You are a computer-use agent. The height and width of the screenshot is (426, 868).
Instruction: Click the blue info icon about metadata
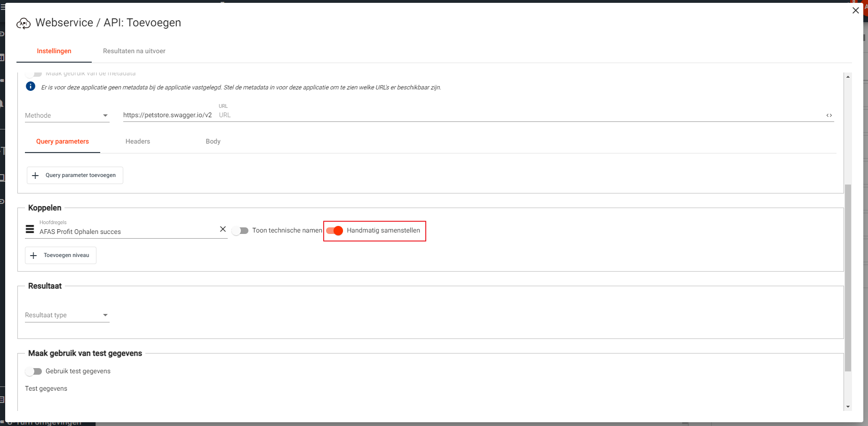point(31,87)
